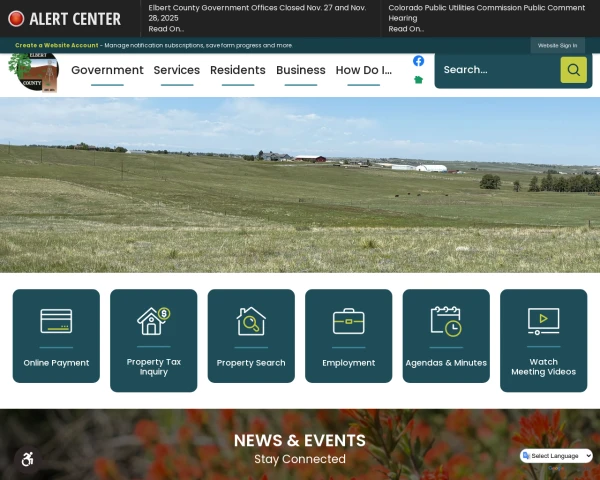Open the Online Payment credit card tile
600x480 pixels.
[56, 321]
